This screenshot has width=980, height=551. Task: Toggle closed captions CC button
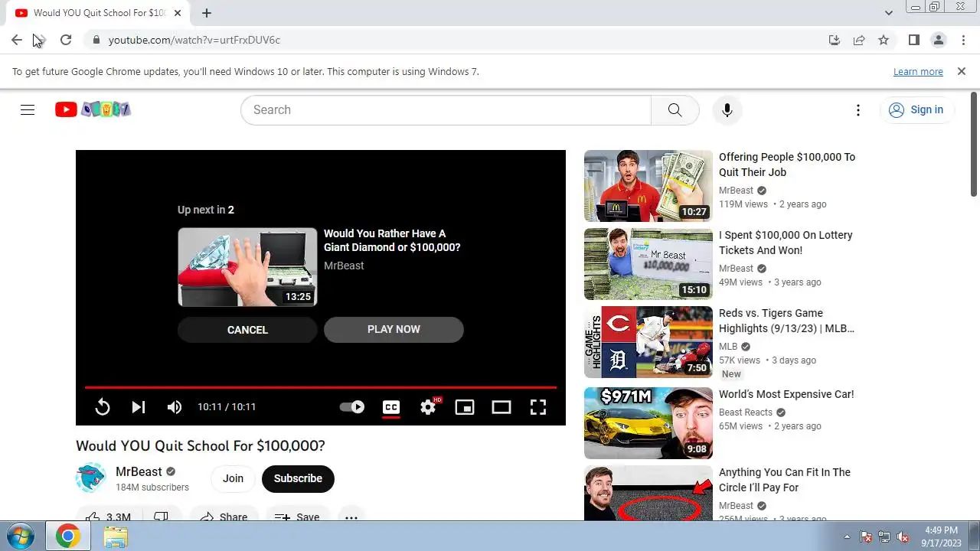point(391,407)
